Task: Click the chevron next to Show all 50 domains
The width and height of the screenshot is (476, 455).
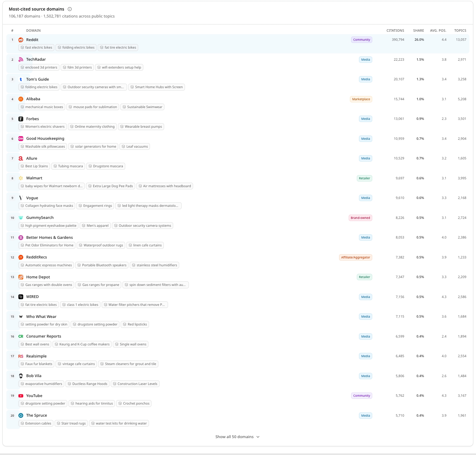Action: (258, 437)
